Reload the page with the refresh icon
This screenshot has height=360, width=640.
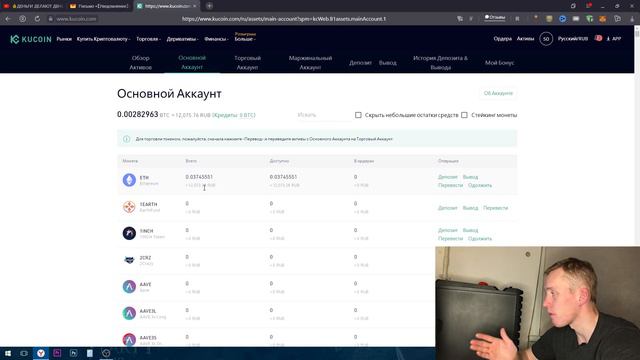37,19
